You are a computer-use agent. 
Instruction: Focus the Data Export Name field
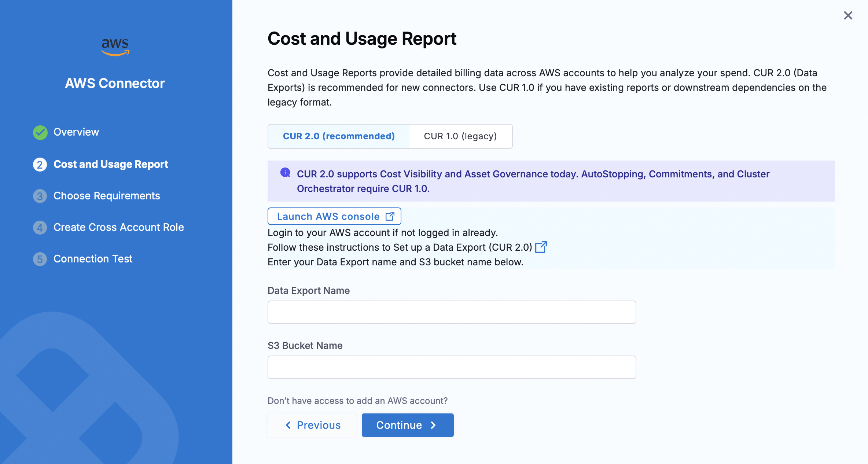pos(452,312)
